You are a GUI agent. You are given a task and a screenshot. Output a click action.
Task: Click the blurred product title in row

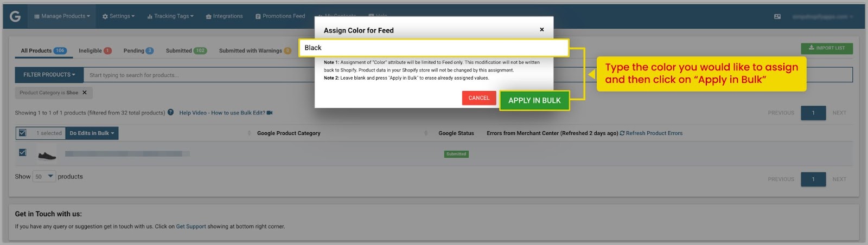[127, 154]
